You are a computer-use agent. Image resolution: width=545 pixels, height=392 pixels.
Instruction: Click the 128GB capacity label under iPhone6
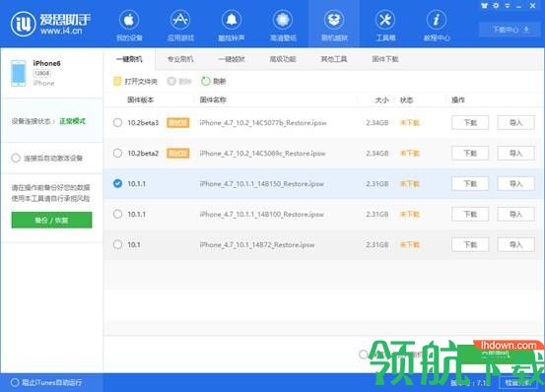point(42,73)
